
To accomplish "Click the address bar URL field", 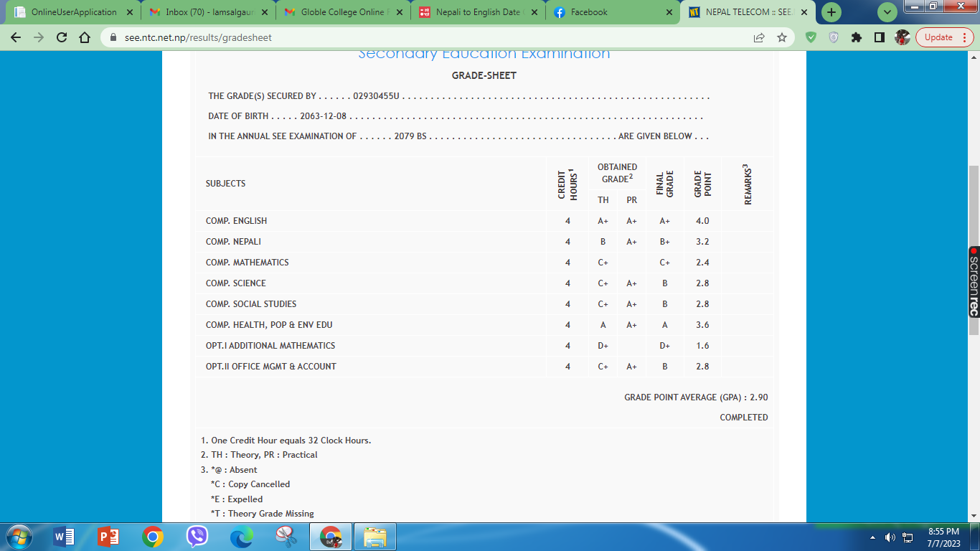I will tap(430, 38).
